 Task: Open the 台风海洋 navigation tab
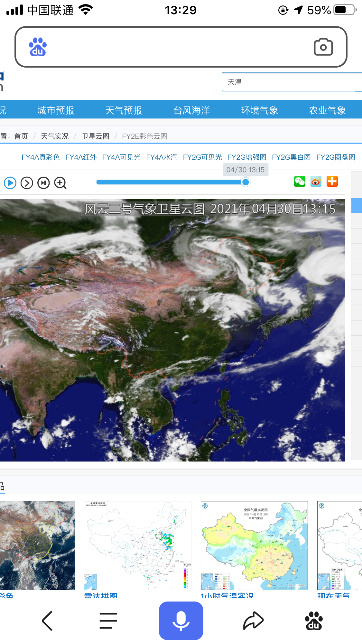[191, 110]
